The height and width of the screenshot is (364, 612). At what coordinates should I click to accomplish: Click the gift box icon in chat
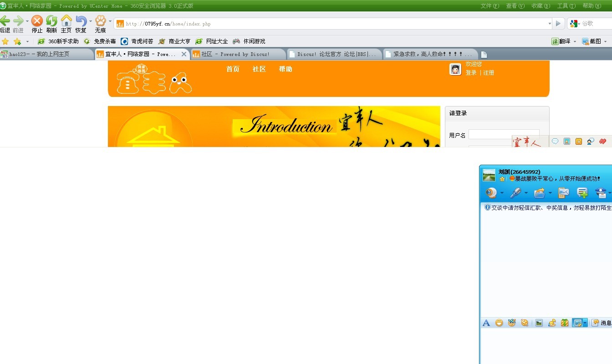565,323
